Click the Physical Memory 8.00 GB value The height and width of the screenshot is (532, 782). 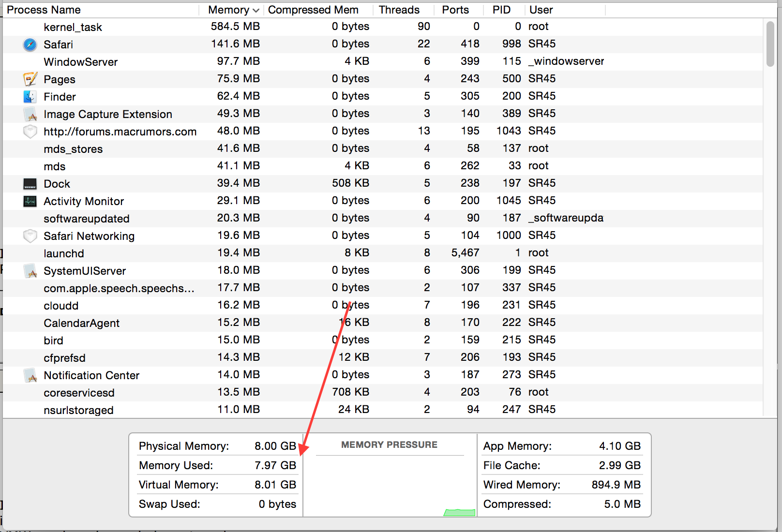coord(275,446)
